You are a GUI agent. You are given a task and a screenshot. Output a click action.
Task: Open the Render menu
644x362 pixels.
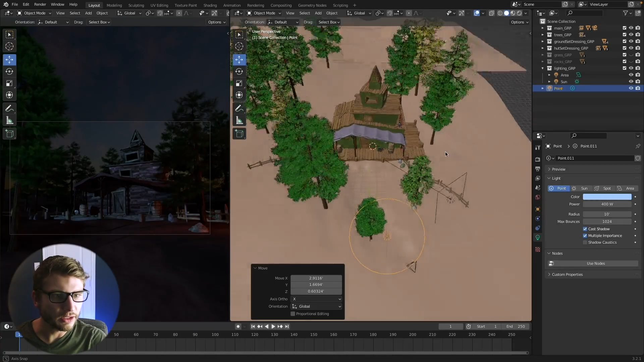coord(40,4)
